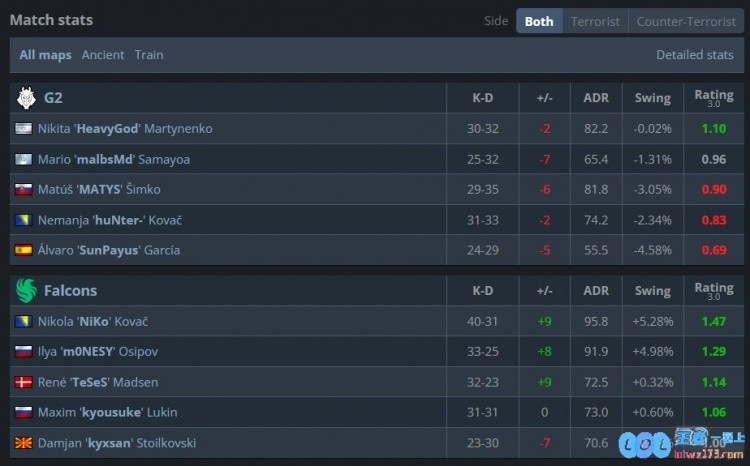Image resolution: width=750 pixels, height=466 pixels.
Task: Click the North Macedonia flag beside kyxsan
Action: pos(23,443)
